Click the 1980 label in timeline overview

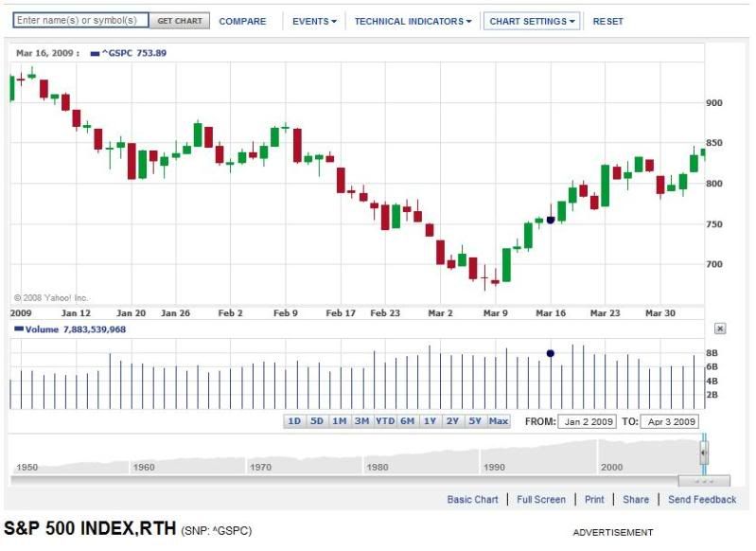377,467
